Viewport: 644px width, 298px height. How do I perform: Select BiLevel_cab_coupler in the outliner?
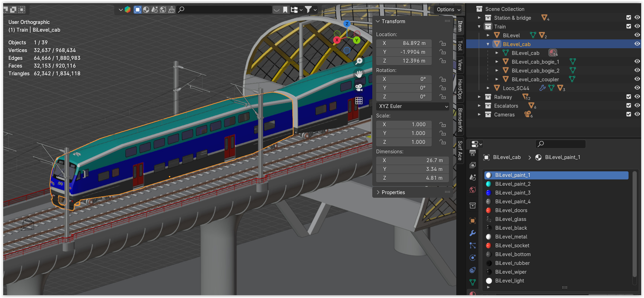coord(535,80)
